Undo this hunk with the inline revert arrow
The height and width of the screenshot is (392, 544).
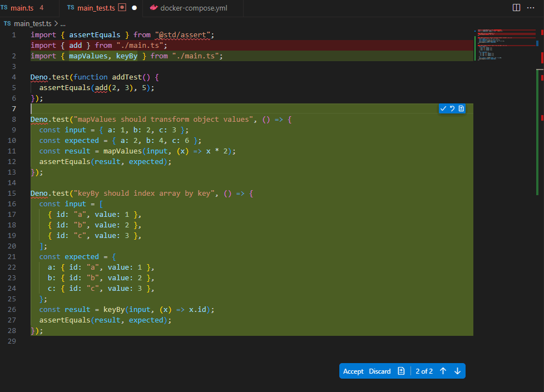point(452,108)
